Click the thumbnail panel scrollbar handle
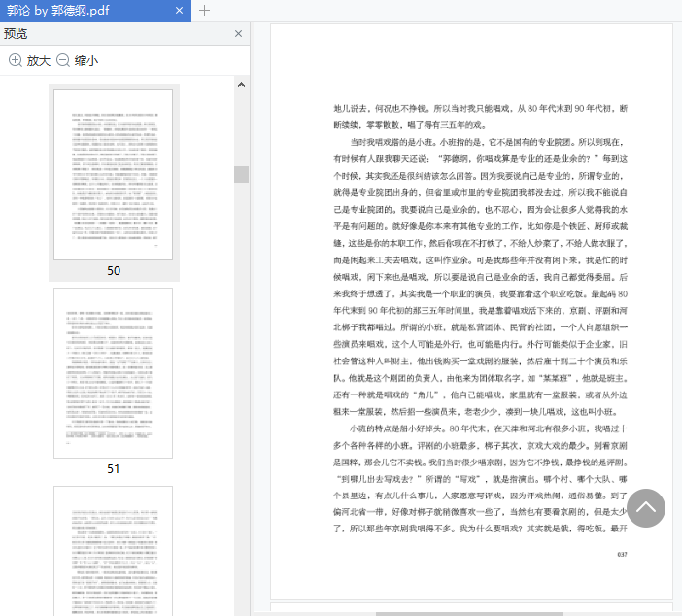The image size is (682, 616). [x=241, y=175]
